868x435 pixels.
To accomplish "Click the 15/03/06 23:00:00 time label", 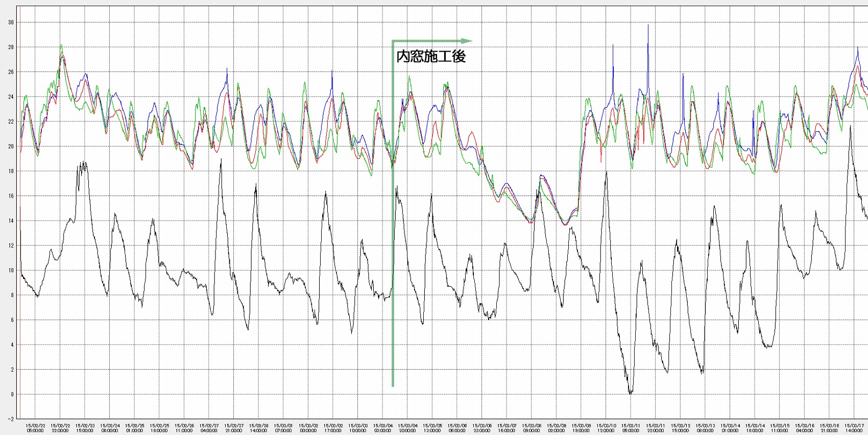I will (x=482, y=428).
